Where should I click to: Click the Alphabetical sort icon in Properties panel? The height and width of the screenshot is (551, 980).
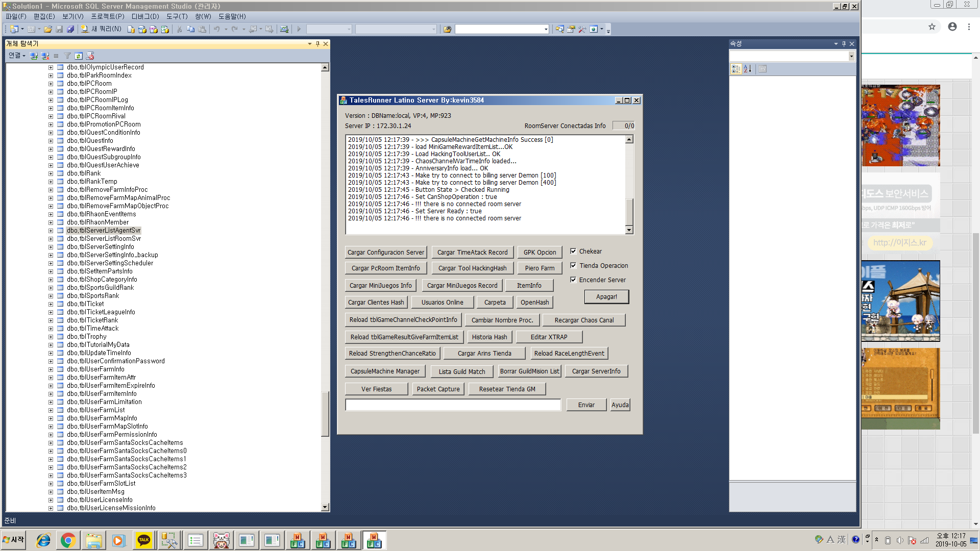click(748, 69)
